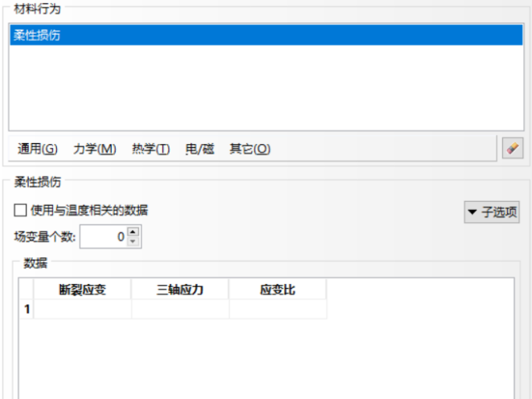Select the 三轴应力 cell in row 1
The width and height of the screenshot is (532, 399).
(x=180, y=309)
